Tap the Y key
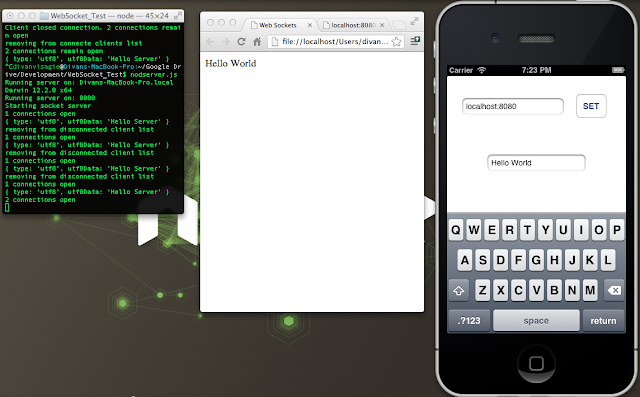The image size is (640, 397). 545,230
